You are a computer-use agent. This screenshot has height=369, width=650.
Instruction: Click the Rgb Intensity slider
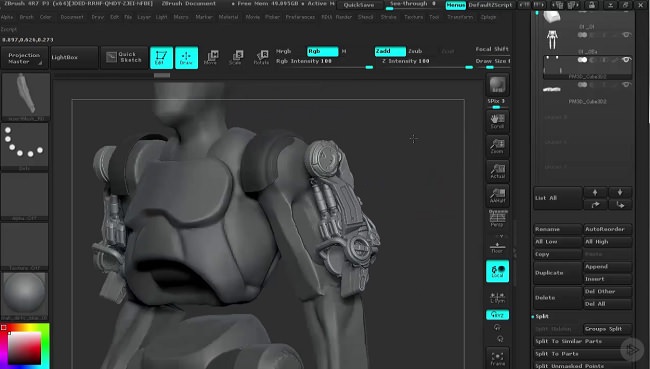324,62
